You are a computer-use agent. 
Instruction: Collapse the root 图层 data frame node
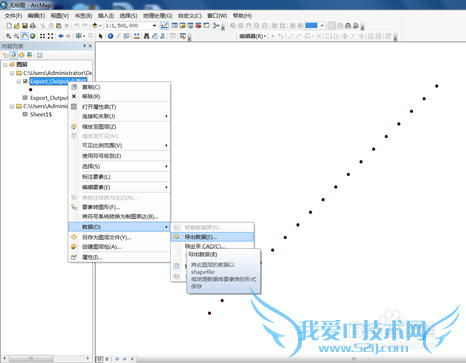click(5, 65)
